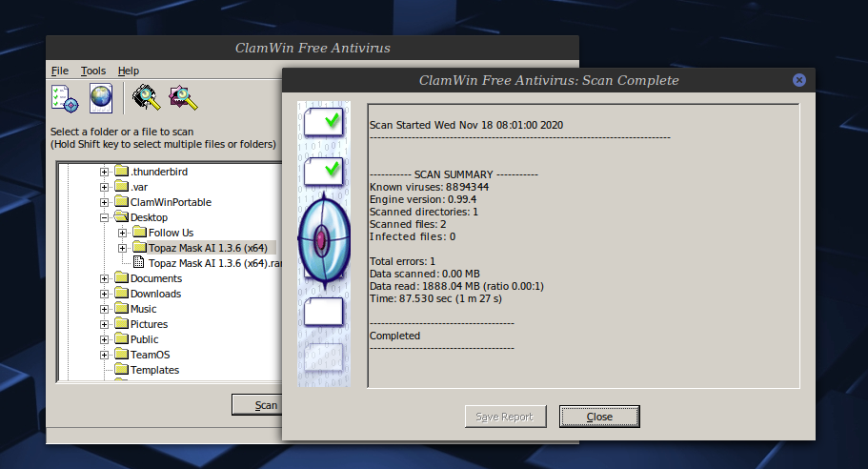The image size is (868, 469).
Task: Select the .thunderbird tree label
Action: 159,172
